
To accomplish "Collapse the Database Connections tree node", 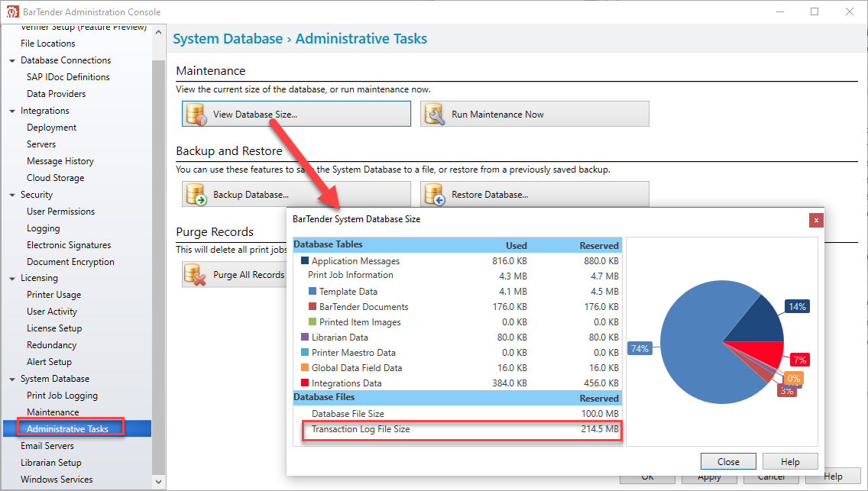I will click(12, 61).
